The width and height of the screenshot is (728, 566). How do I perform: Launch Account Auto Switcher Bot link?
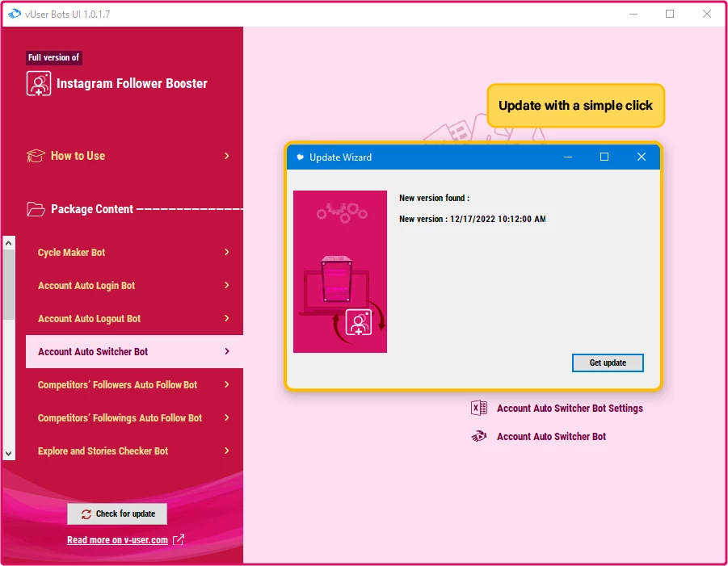click(x=551, y=437)
